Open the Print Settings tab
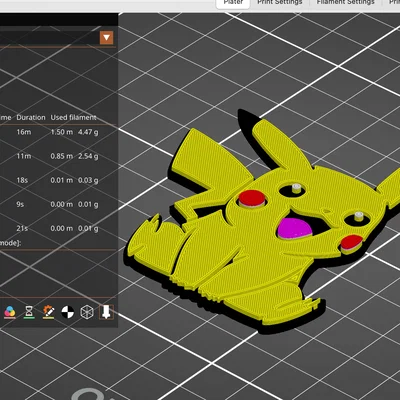Image resolution: width=400 pixels, height=400 pixels. tap(280, 3)
